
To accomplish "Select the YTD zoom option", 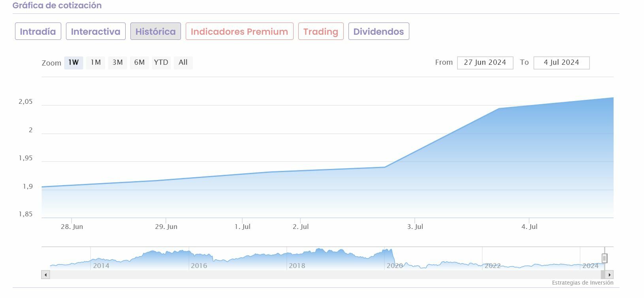I will click(161, 62).
